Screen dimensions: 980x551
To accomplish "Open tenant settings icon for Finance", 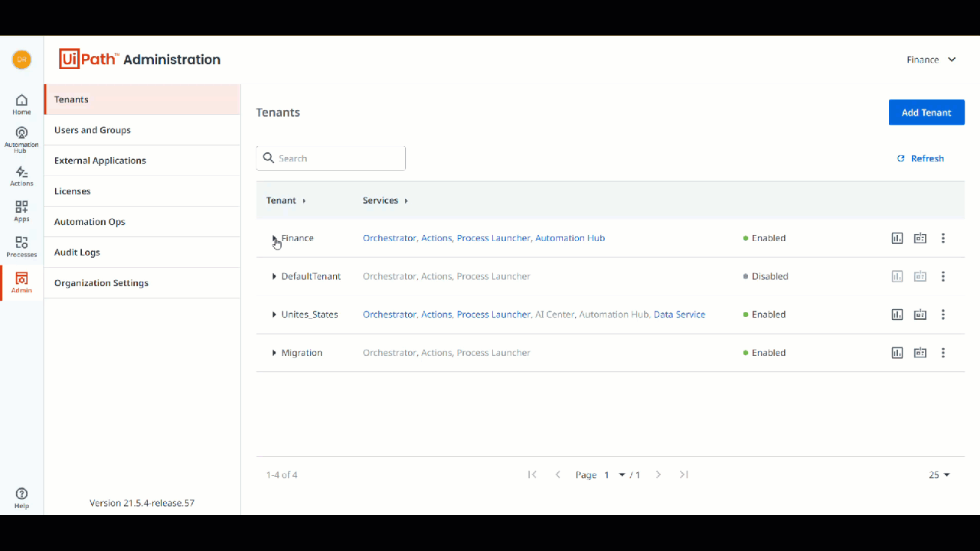I will (x=920, y=238).
